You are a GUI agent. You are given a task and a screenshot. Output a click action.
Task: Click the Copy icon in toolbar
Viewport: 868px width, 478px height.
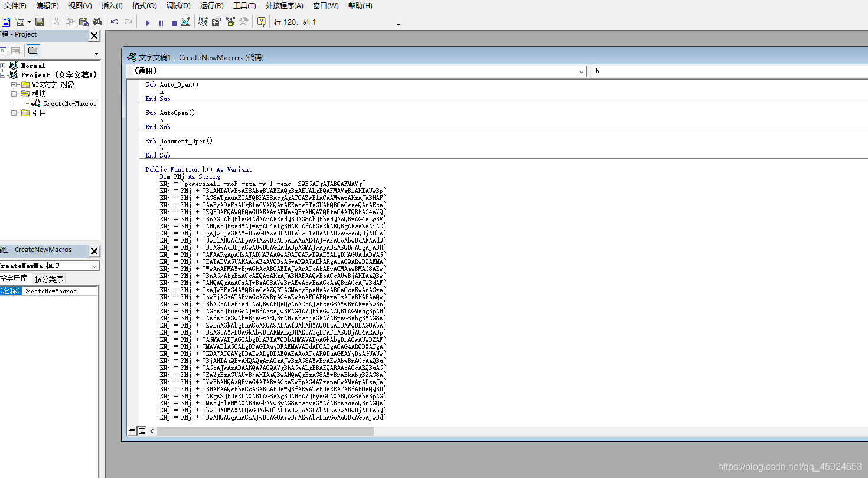[70, 22]
